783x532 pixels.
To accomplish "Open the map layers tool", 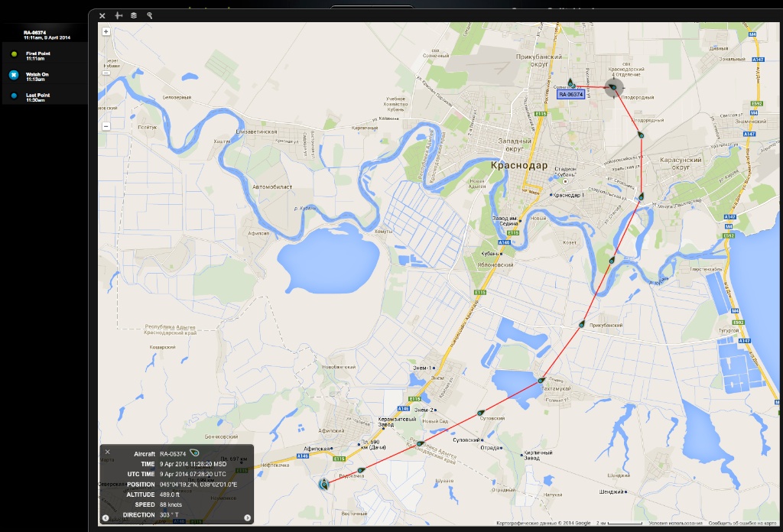I will (134, 15).
